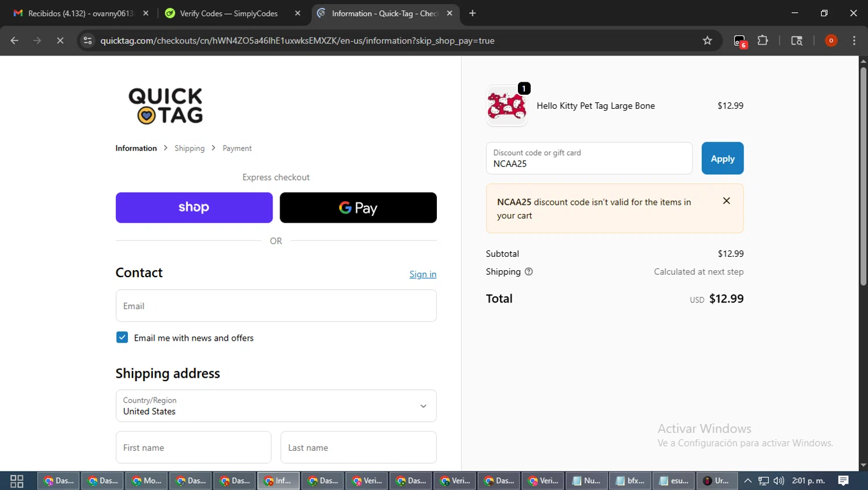Click the Last name field
This screenshot has width=868, height=490.
pyautogui.click(x=359, y=447)
